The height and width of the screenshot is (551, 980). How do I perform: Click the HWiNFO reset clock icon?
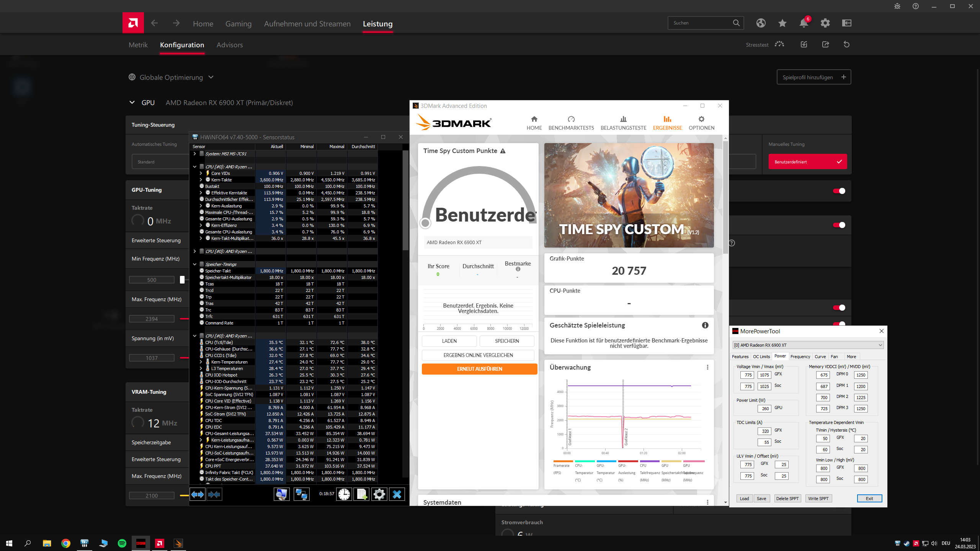(344, 494)
